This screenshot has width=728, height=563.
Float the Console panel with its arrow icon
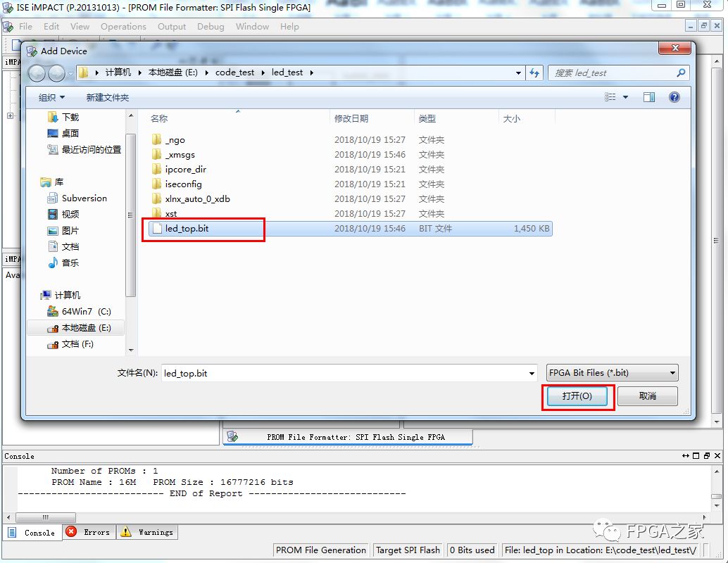tap(686, 456)
